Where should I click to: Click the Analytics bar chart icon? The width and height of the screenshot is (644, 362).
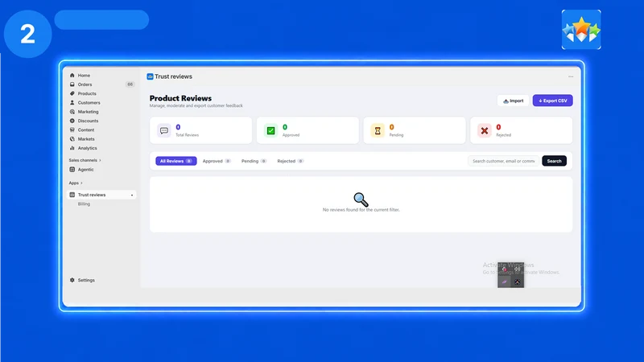point(72,148)
